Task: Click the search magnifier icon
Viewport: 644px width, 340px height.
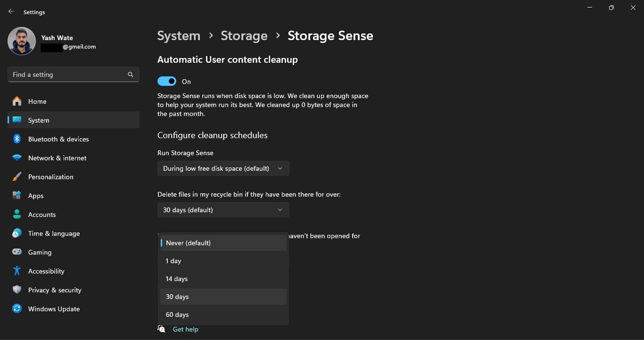Action: [131, 75]
